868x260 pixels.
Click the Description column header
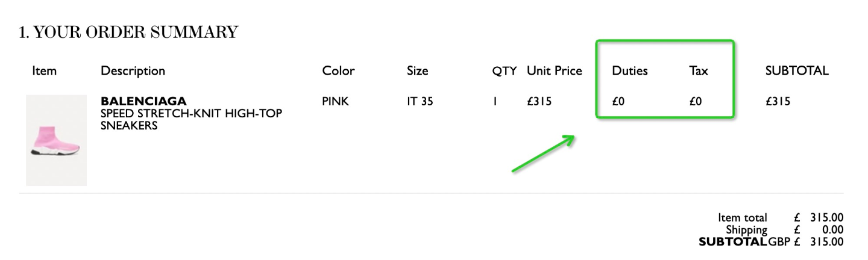(133, 71)
